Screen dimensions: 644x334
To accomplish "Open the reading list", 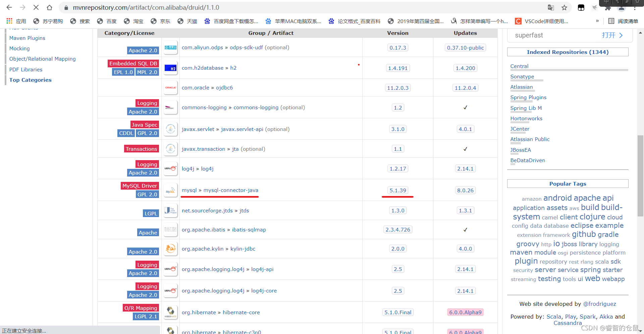I will [x=623, y=21].
